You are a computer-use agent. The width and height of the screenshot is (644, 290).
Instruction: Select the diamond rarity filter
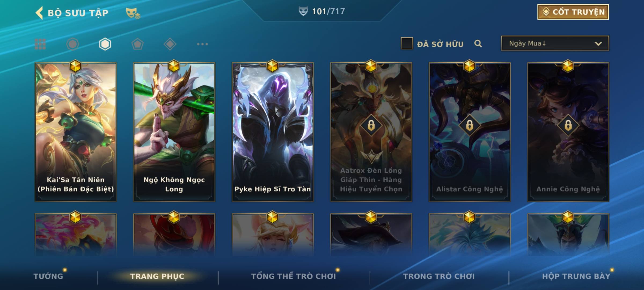[x=170, y=44]
